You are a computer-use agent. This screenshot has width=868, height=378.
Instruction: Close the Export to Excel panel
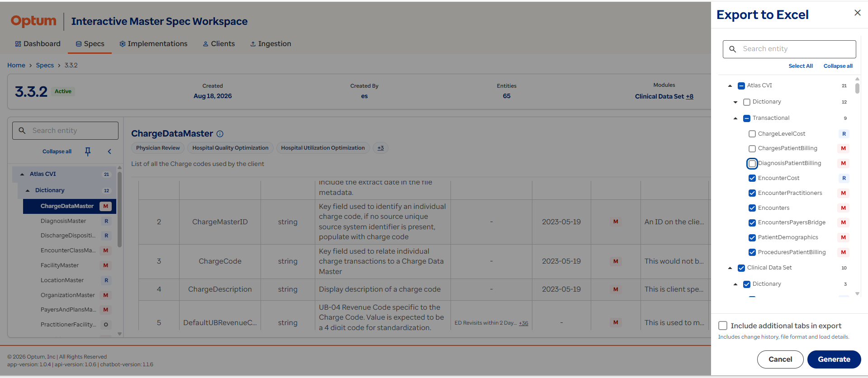point(857,13)
